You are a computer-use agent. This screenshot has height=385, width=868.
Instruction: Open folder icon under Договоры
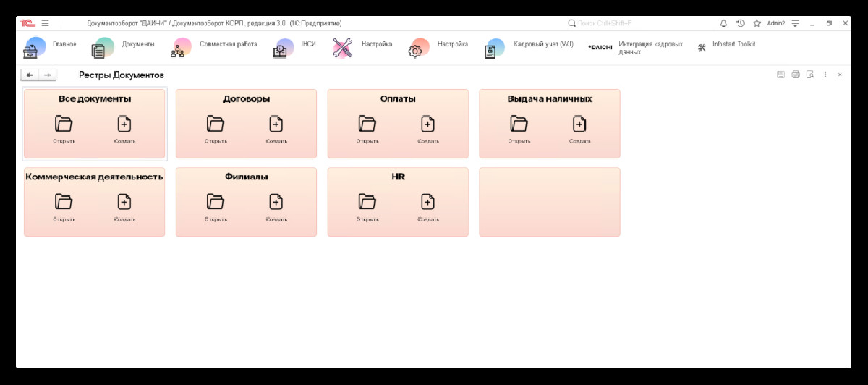[216, 124]
